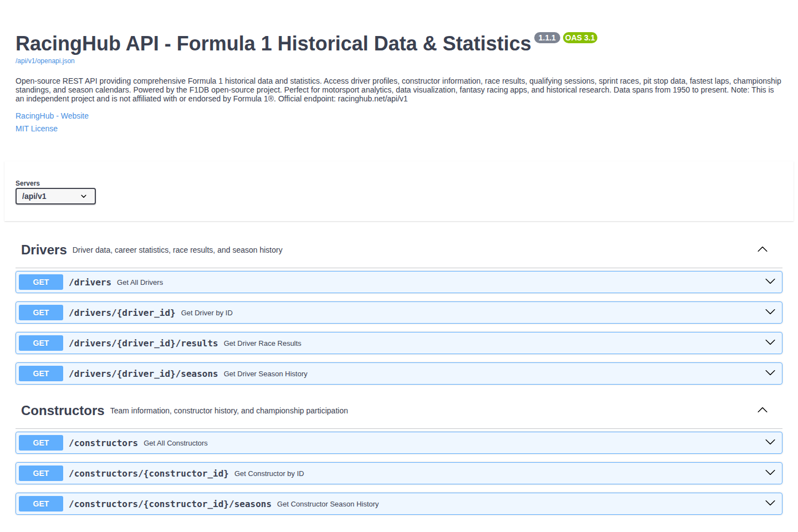Click the Drivers section description text
The width and height of the screenshot is (798, 532).
[x=177, y=250]
